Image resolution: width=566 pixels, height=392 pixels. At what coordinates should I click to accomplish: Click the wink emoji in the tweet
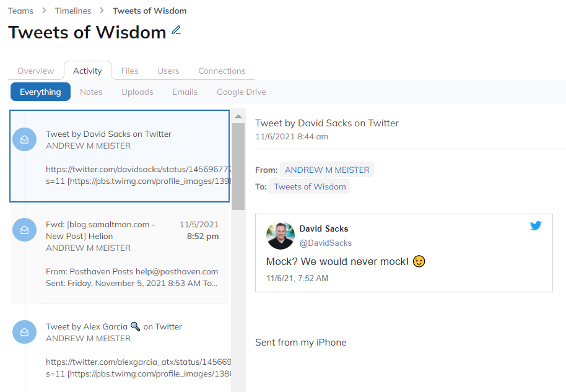[x=419, y=261]
